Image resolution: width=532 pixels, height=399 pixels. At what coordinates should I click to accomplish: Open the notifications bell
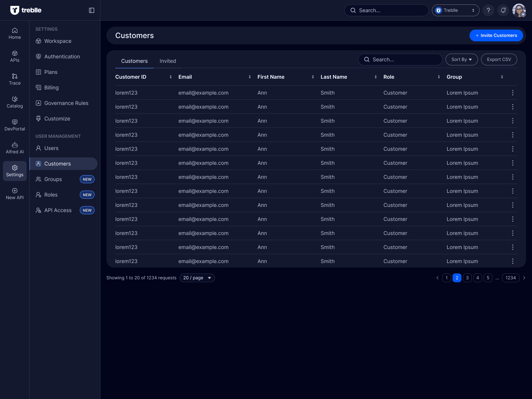pos(503,10)
